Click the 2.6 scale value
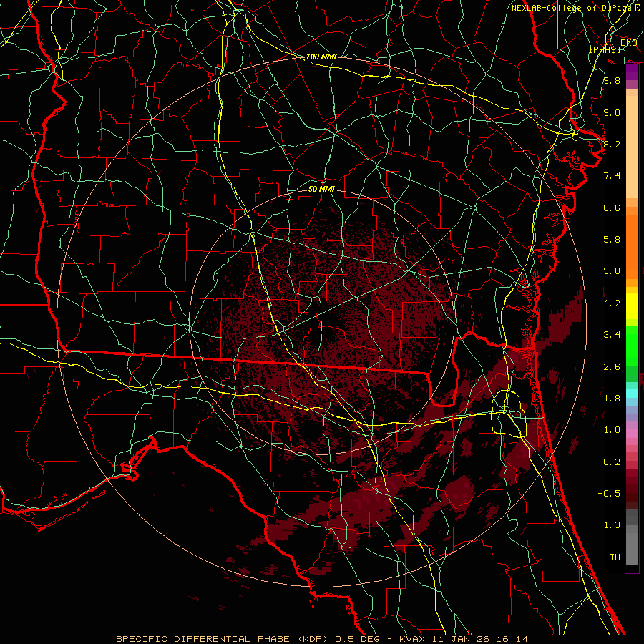Image resolution: width=644 pixels, height=644 pixels. click(612, 367)
